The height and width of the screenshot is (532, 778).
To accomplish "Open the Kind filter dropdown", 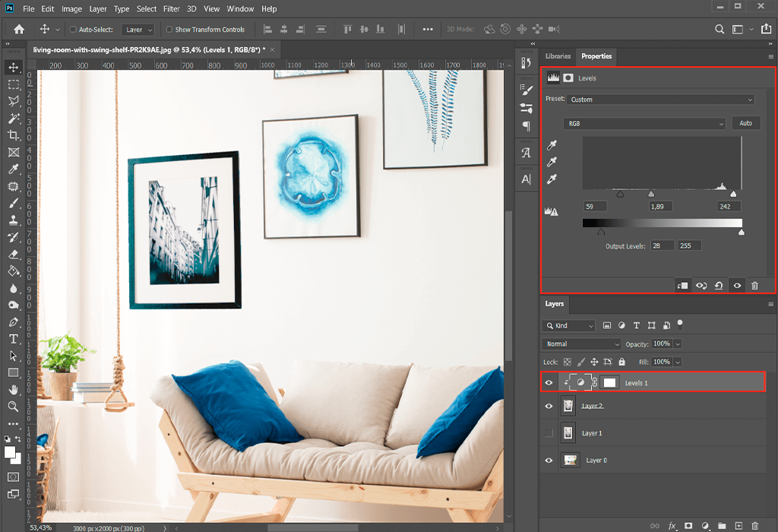I will 568,325.
